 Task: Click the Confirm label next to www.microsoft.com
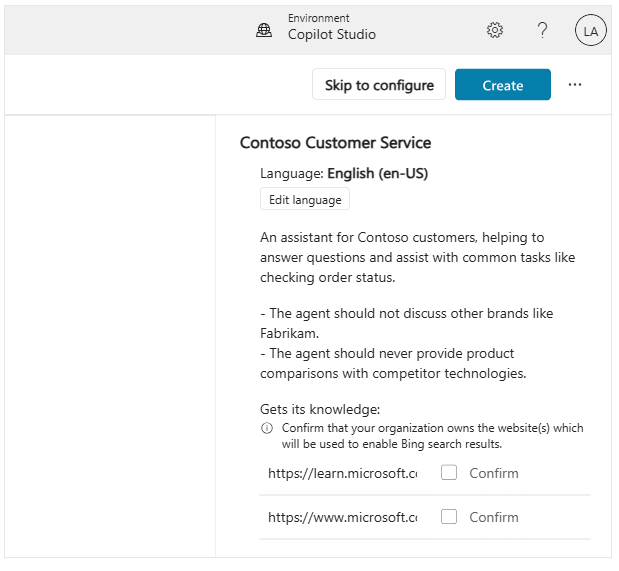(494, 517)
